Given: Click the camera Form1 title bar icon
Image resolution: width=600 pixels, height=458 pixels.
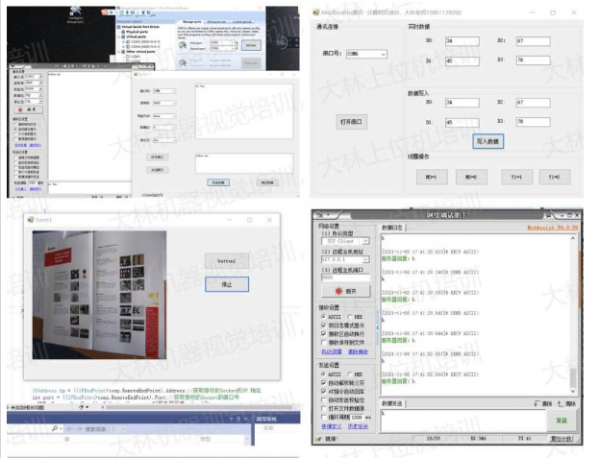Looking at the screenshot, I should [31, 220].
